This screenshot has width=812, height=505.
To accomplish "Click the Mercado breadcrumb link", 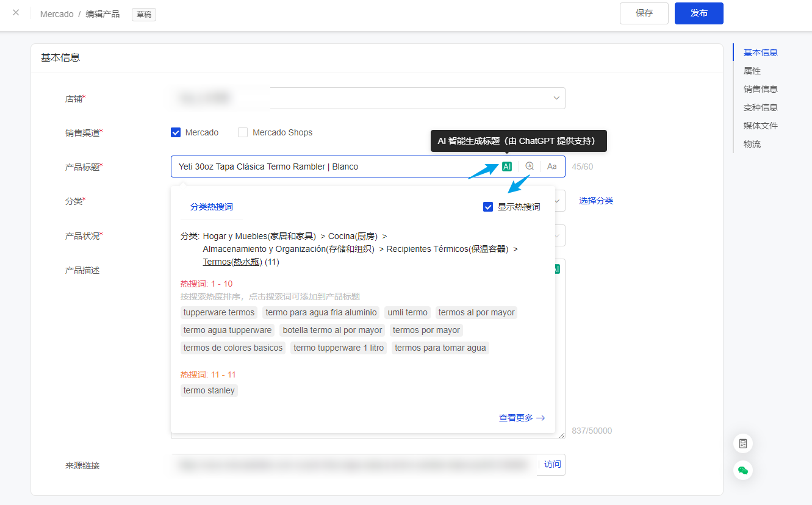I will (57, 13).
